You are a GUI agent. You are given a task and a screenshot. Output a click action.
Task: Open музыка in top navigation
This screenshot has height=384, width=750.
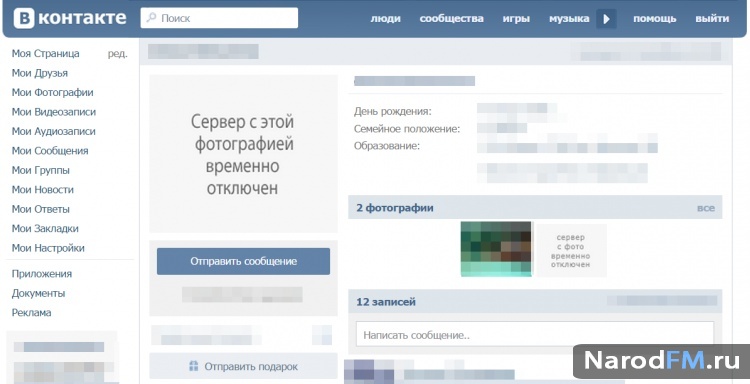(569, 19)
